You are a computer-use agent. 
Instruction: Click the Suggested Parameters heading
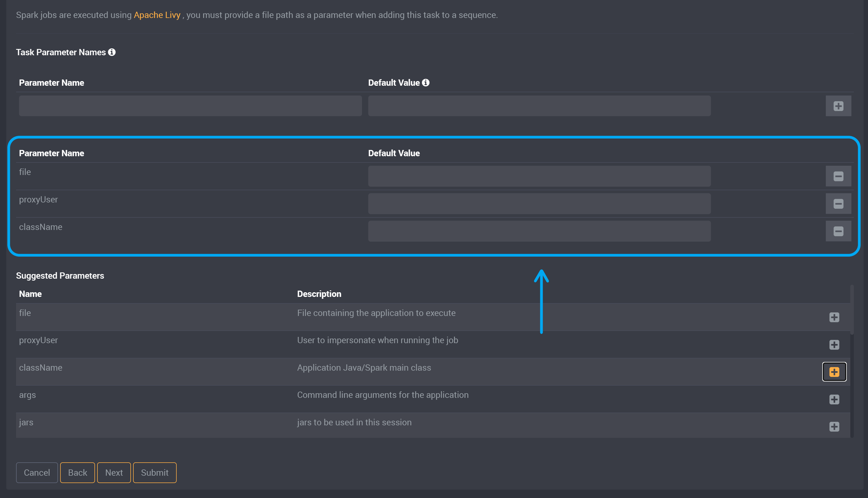pyautogui.click(x=60, y=276)
